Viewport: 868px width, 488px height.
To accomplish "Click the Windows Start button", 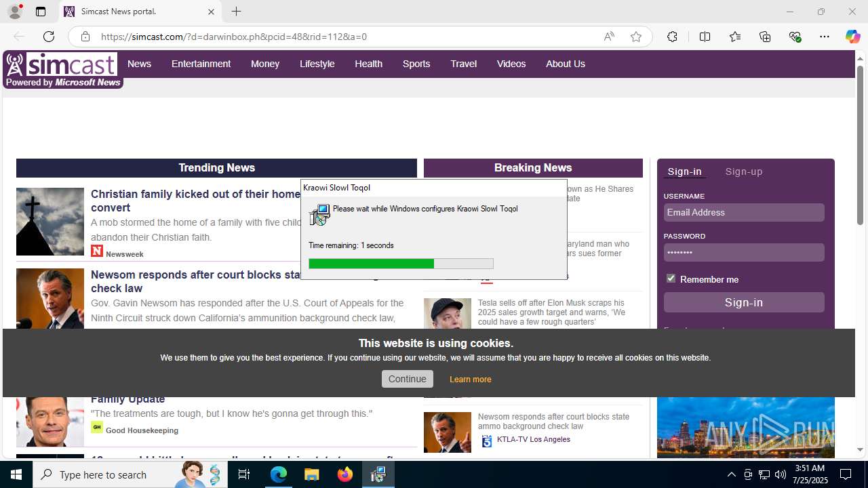I will [x=16, y=474].
